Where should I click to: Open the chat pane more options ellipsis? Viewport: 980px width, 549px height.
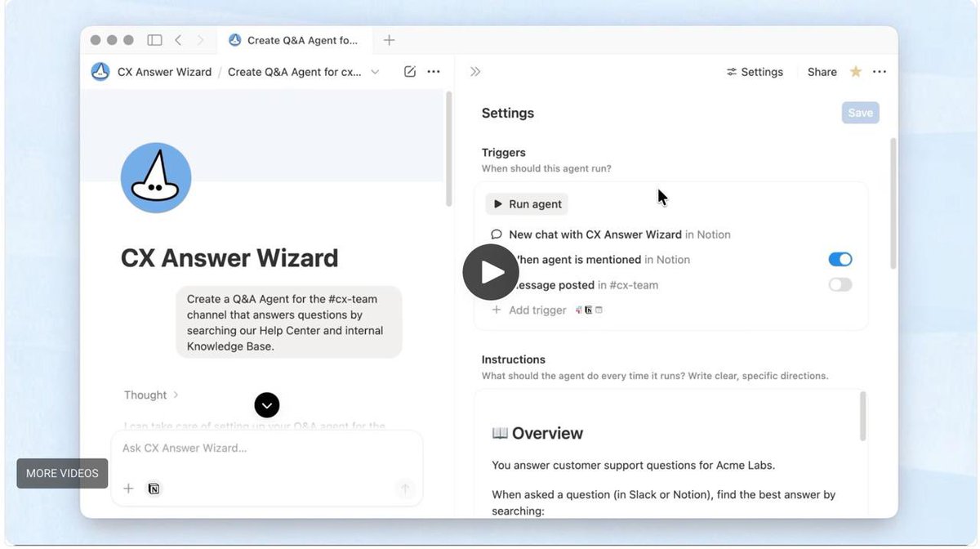(x=434, y=72)
